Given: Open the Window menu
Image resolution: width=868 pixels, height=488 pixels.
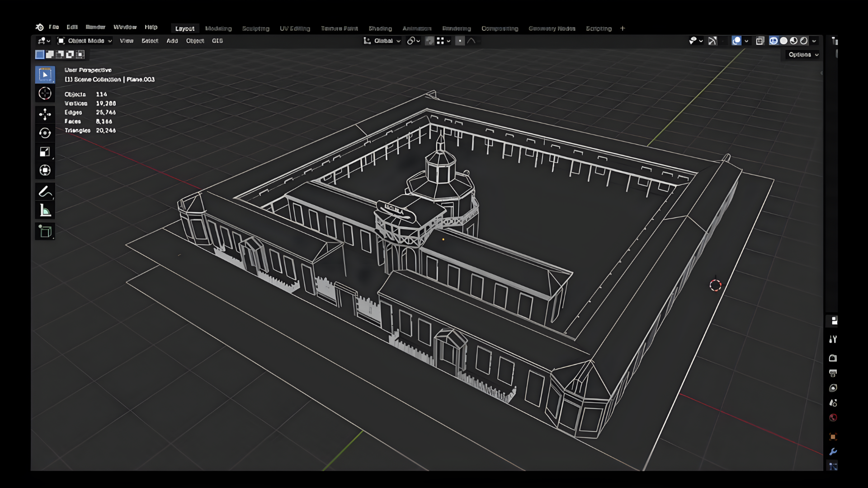Looking at the screenshot, I should (125, 27).
